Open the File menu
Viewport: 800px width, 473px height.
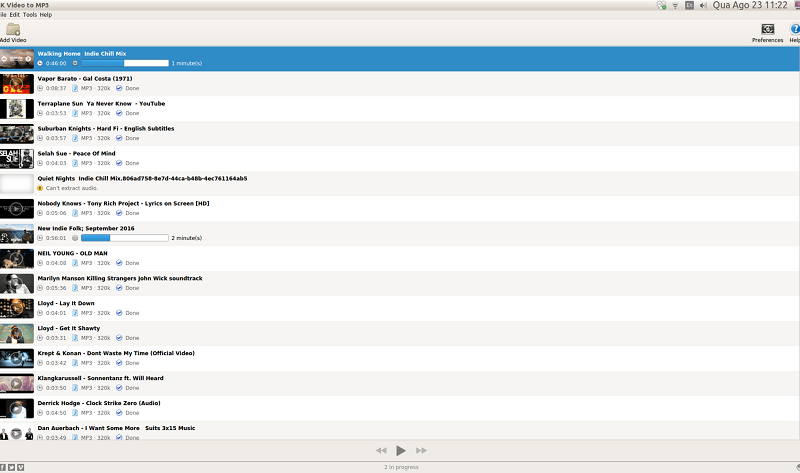tap(3, 15)
